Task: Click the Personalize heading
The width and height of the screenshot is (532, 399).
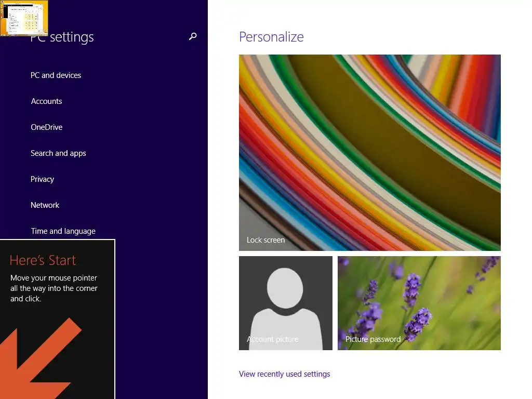Action: (271, 37)
